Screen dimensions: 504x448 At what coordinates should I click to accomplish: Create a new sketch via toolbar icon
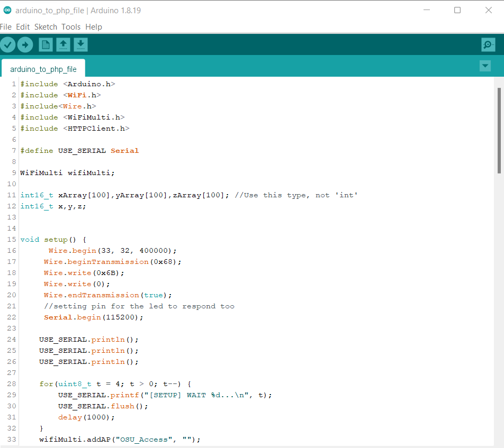(46, 45)
